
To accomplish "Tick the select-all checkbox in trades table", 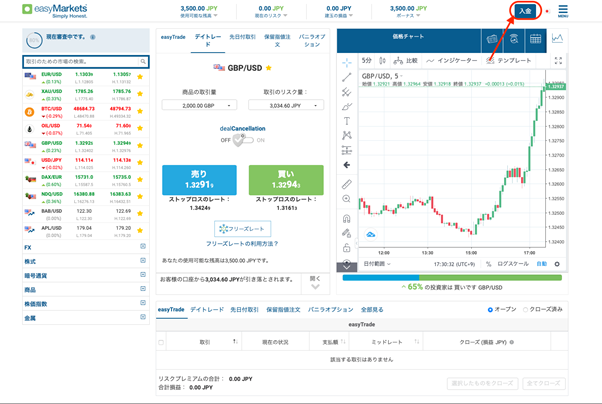I will click(161, 342).
